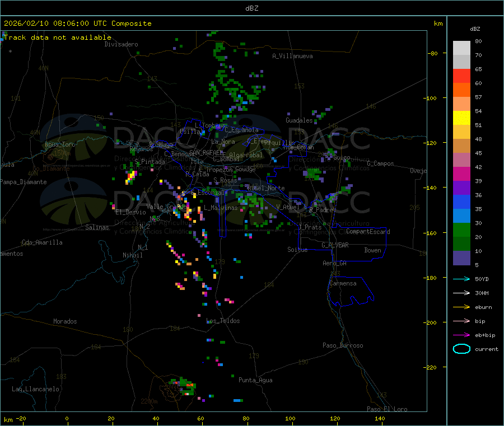Screen dimensions: 504x426
Task: Click the 'R_Padre' place label
Action: (321, 210)
